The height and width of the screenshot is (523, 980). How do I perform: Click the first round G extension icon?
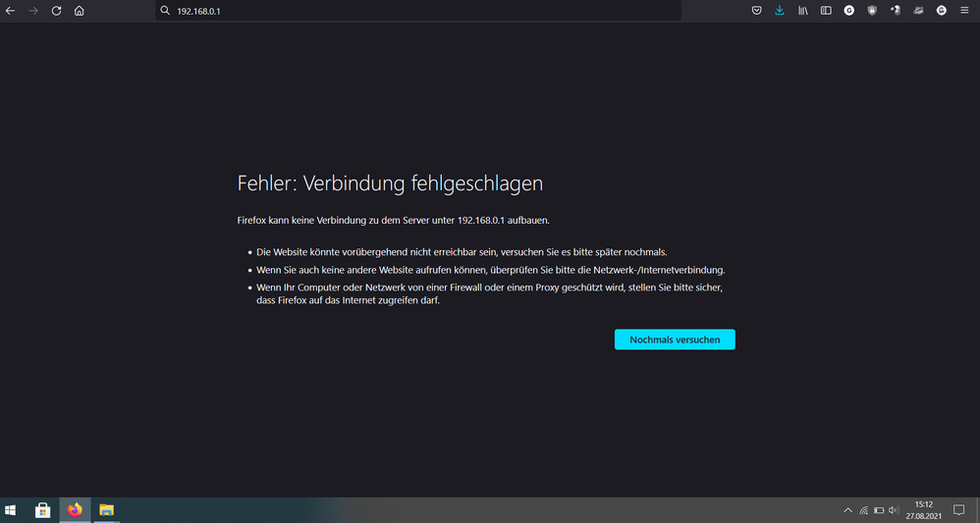click(848, 11)
